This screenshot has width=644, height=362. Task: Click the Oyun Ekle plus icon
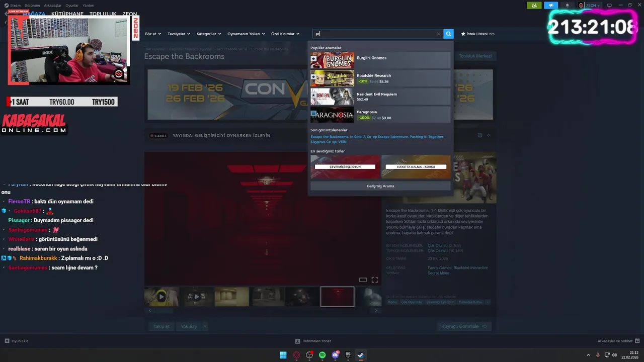coord(7,341)
